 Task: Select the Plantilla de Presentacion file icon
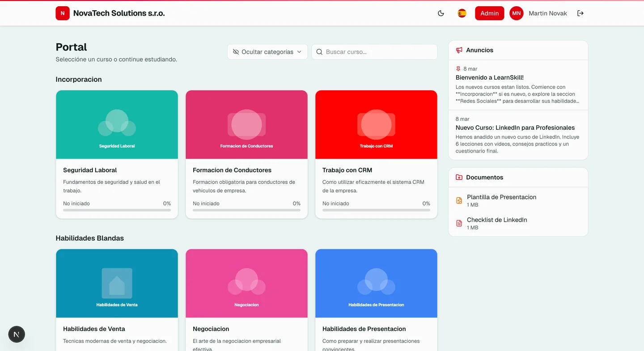pyautogui.click(x=459, y=200)
